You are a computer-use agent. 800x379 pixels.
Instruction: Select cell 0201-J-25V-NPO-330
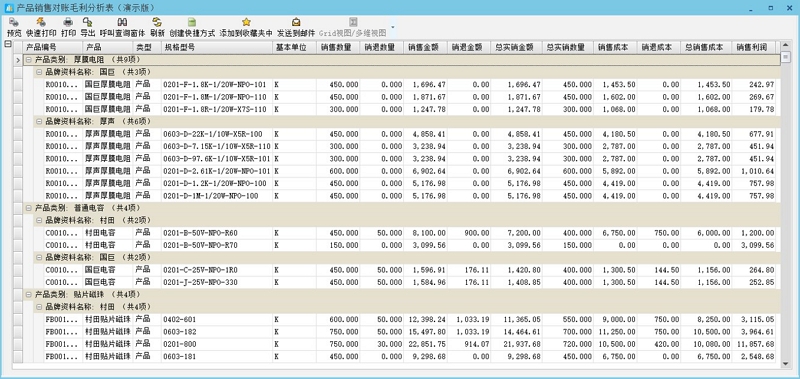tap(217, 282)
